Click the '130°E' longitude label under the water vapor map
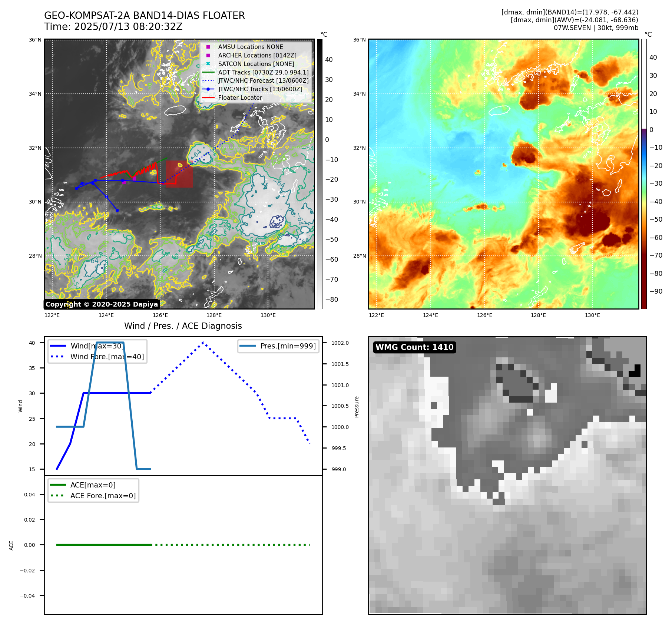672x628 pixels. 592,315
